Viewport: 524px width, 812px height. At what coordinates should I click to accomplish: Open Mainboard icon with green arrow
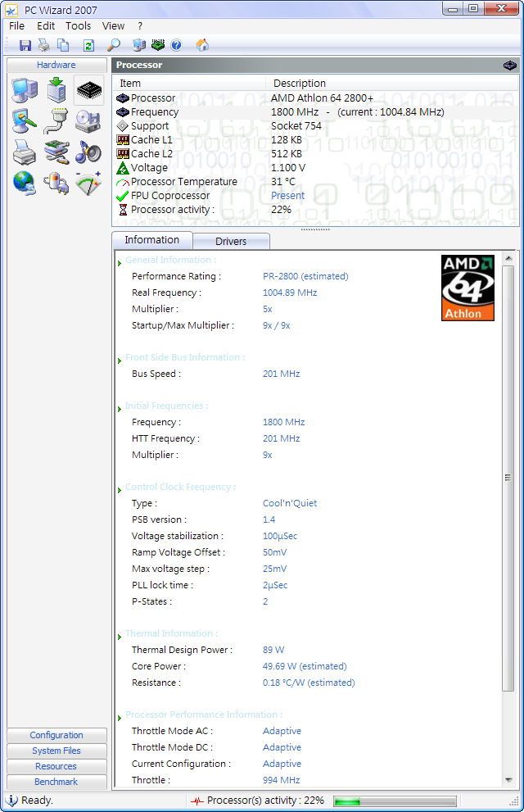56,90
